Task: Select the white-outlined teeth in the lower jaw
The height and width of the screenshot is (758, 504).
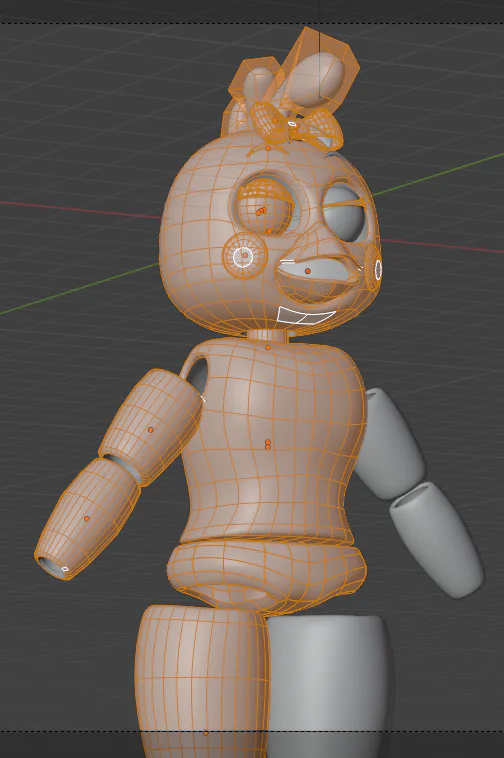Action: tap(305, 315)
